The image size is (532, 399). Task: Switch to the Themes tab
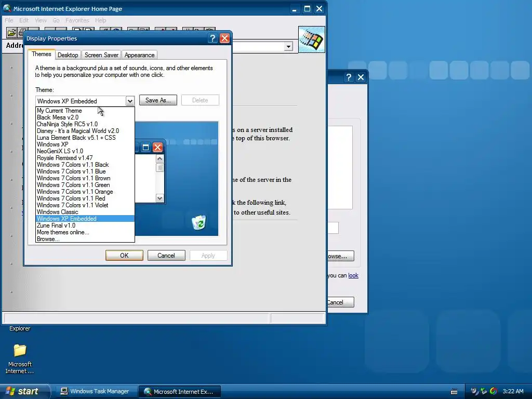(42, 54)
